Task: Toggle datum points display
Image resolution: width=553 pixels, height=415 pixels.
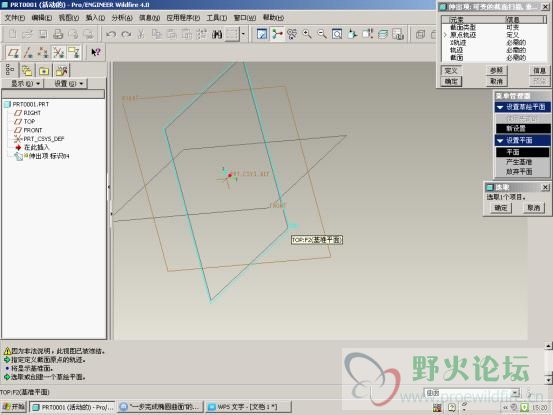Action: [x=43, y=53]
